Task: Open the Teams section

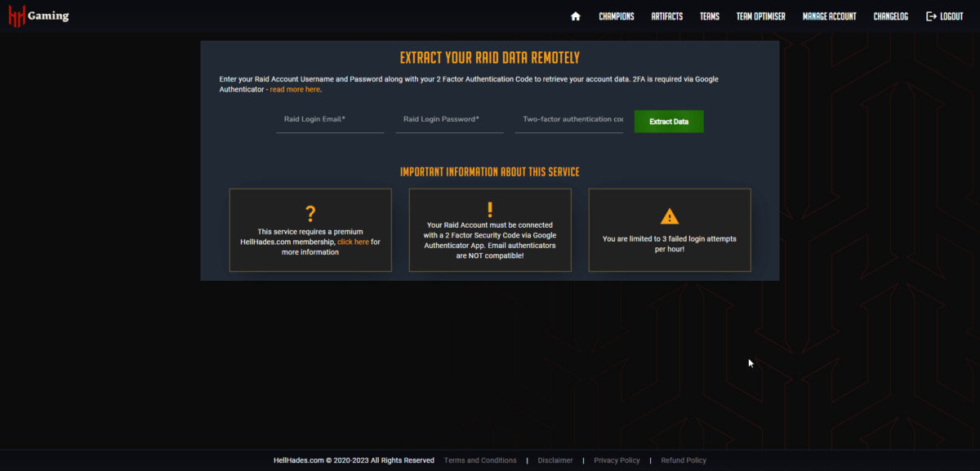Action: coord(709,16)
